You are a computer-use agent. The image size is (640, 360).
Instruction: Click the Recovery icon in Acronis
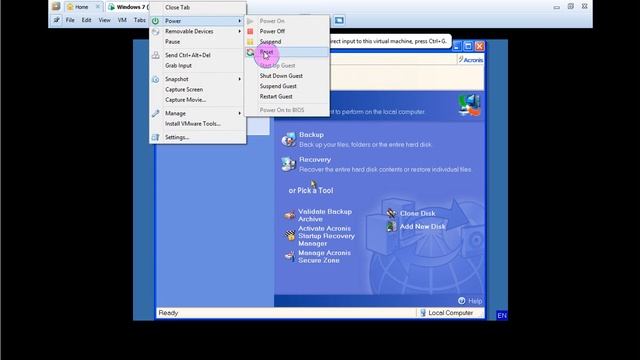pos(289,164)
